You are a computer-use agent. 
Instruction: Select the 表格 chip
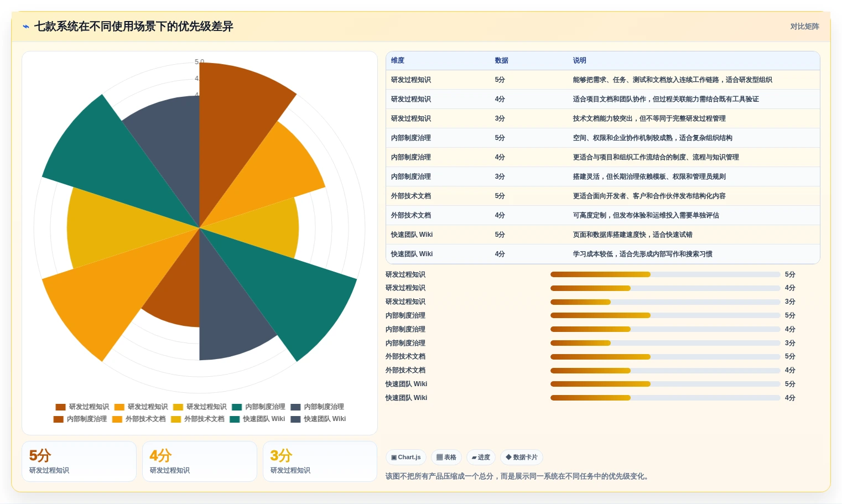pos(446,457)
